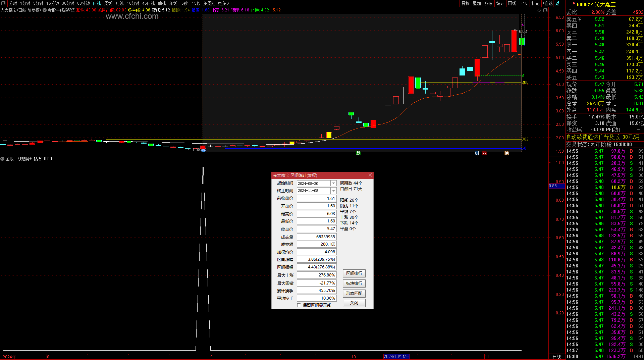Click the 日线 label at bottom right

point(557,357)
